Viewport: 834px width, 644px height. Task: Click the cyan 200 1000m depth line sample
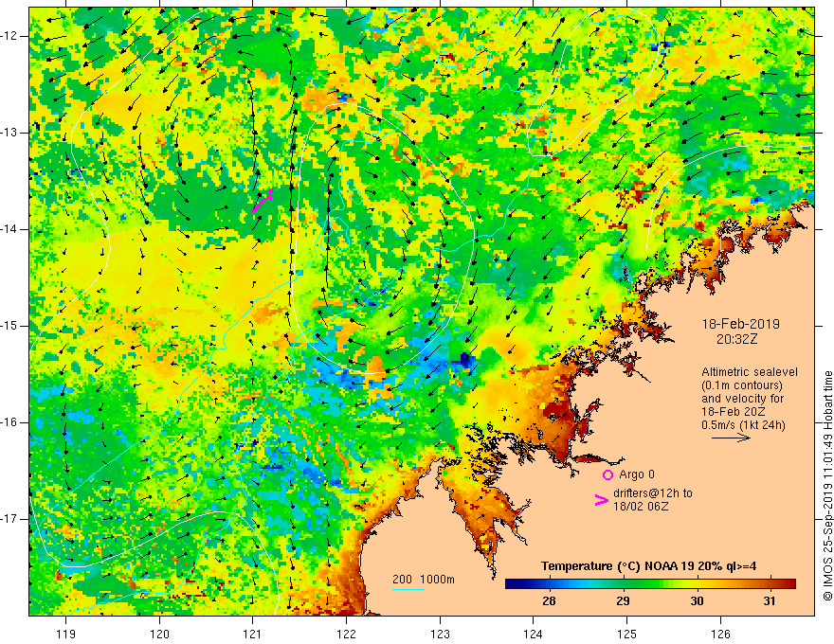(408, 589)
